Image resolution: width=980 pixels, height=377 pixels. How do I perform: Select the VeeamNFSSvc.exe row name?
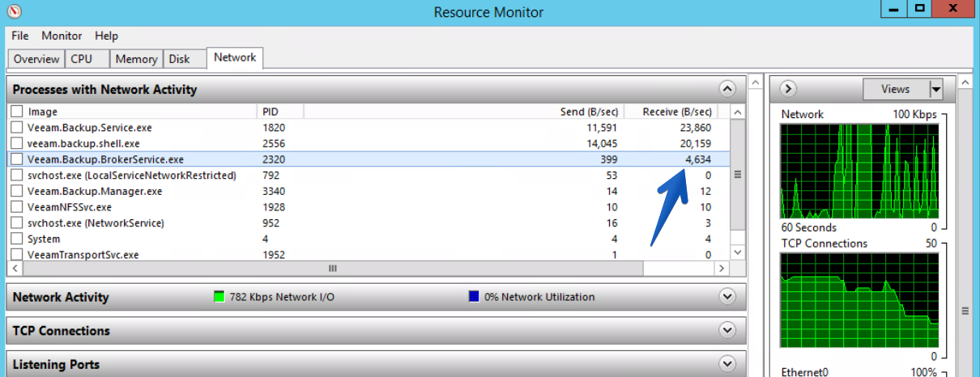pos(70,207)
